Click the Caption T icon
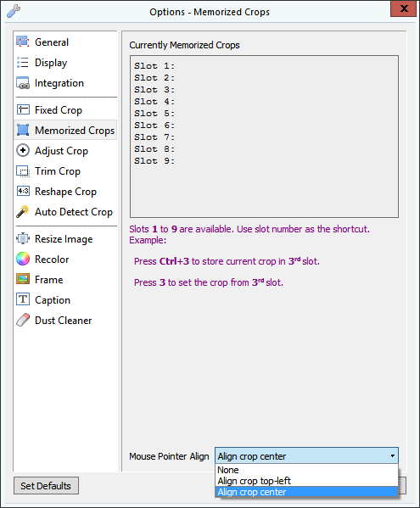Screen dimensions: 420x508 coord(23,299)
